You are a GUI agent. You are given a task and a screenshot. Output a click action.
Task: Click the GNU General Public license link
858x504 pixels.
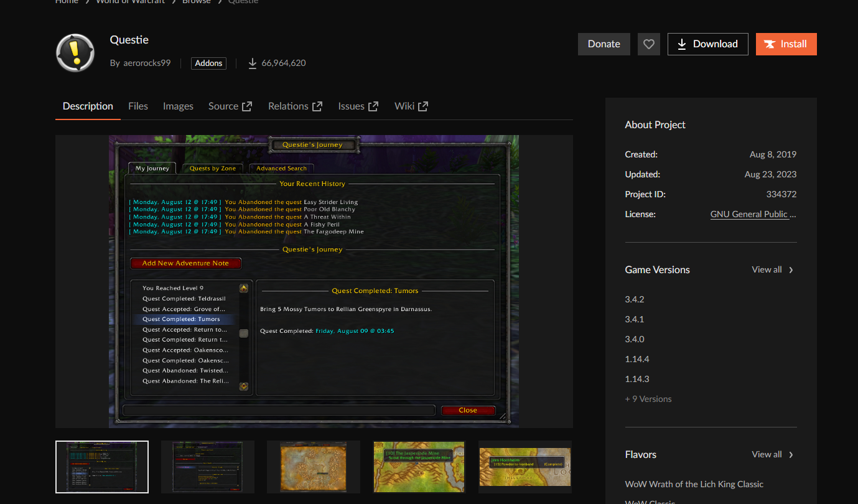tap(753, 214)
